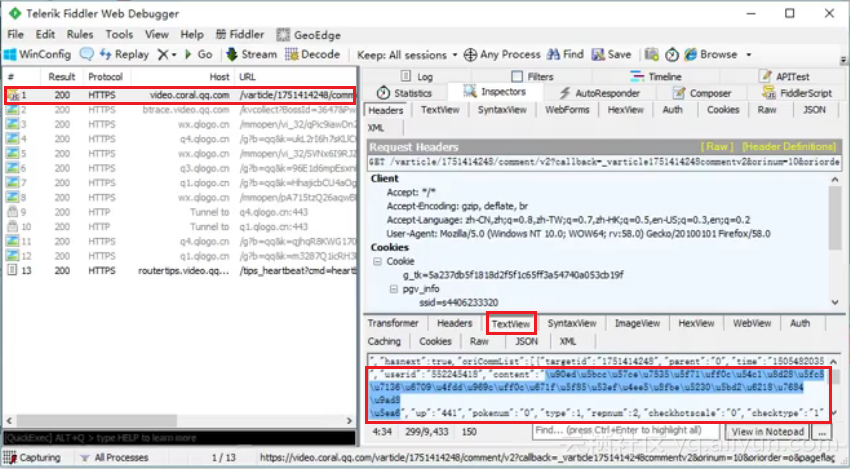Sort sessions by Result column header
This screenshot has height=469, width=850.
point(61,76)
